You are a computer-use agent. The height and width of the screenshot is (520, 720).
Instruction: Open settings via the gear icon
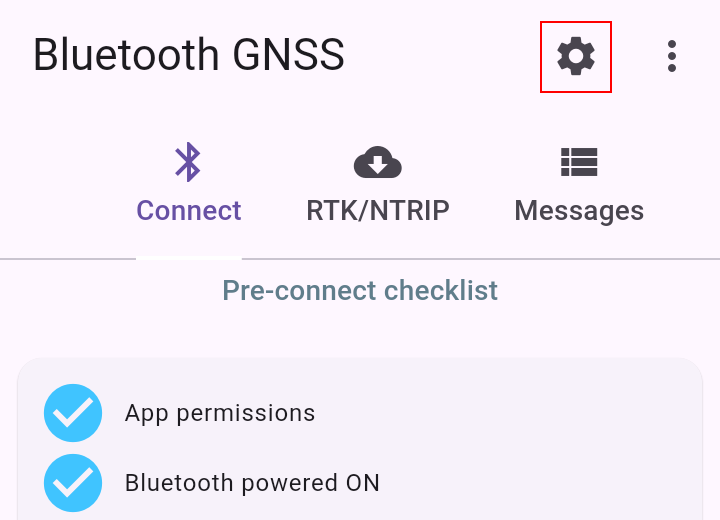[576, 57]
